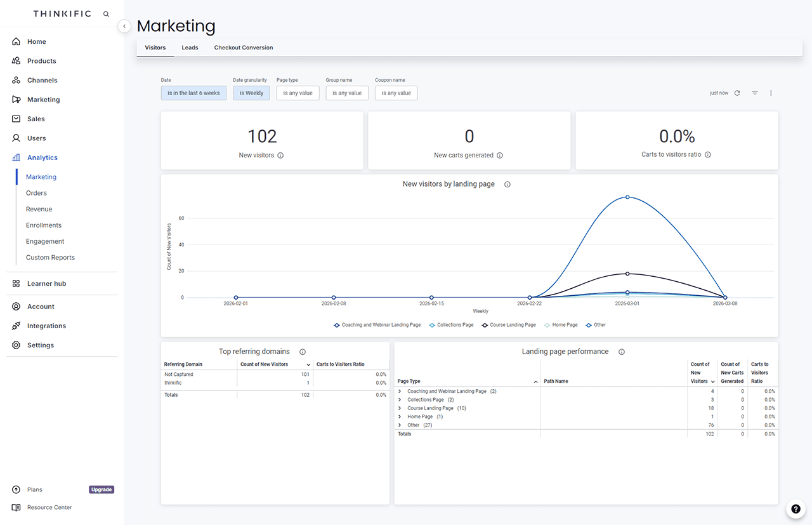Viewport: 812px width, 525px height.
Task: Open the filter icon in dashboard toolbar
Action: tap(755, 93)
